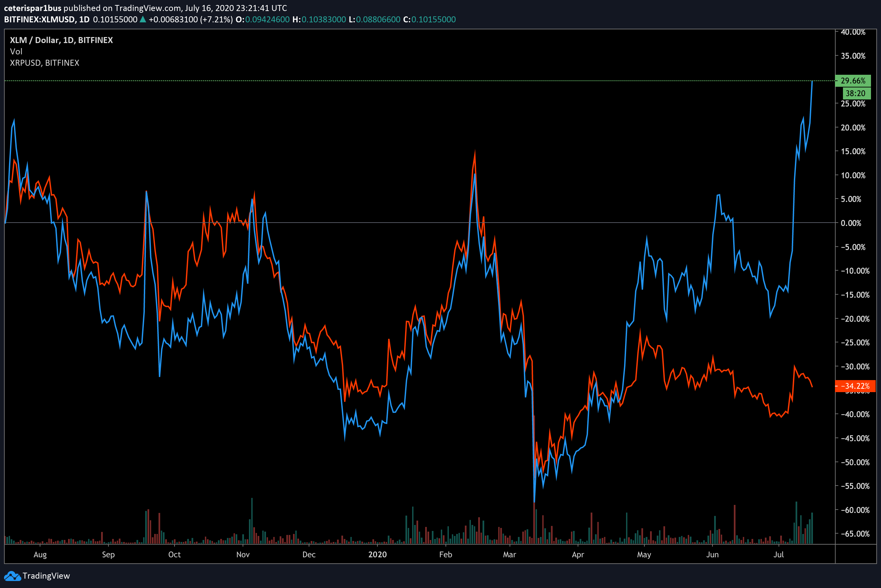The image size is (881, 588).
Task: Click the BITFINEX:XLMUSD, 1D symbol header
Action: 46,19
